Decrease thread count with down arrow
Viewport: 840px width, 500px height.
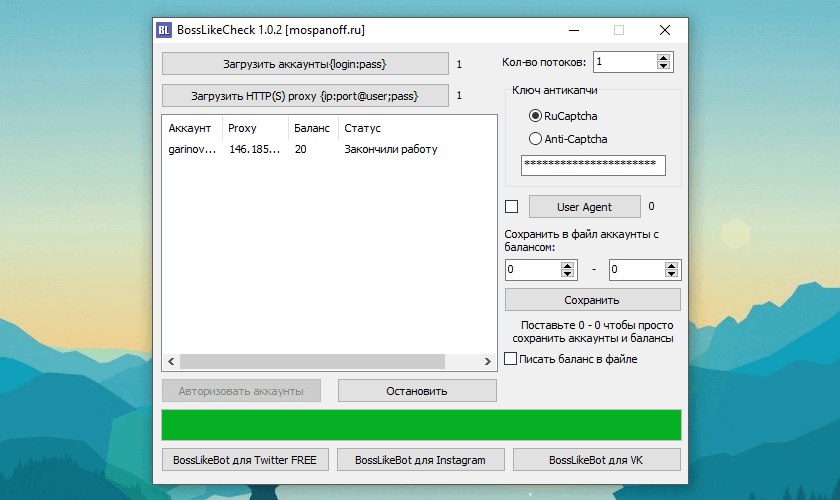point(663,66)
